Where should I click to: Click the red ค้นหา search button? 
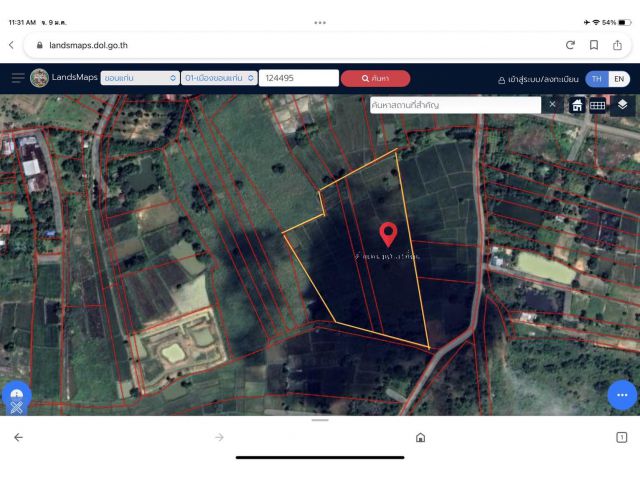[x=376, y=78]
